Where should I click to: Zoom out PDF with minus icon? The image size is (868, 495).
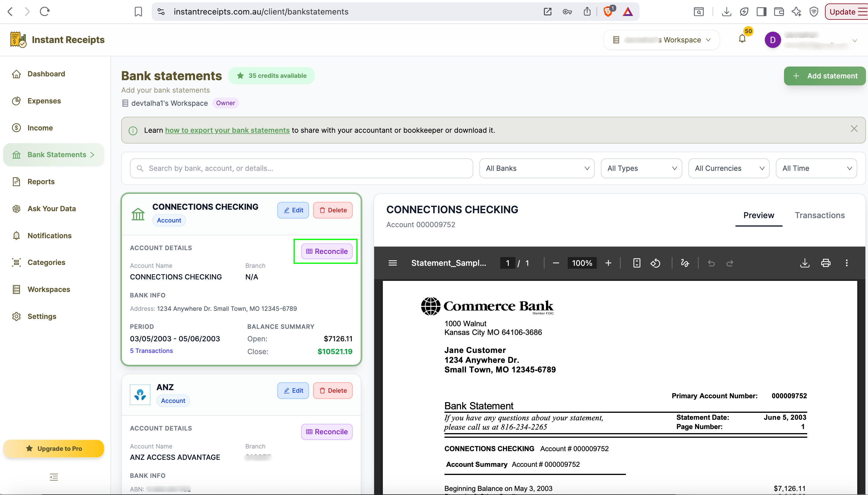pos(556,263)
